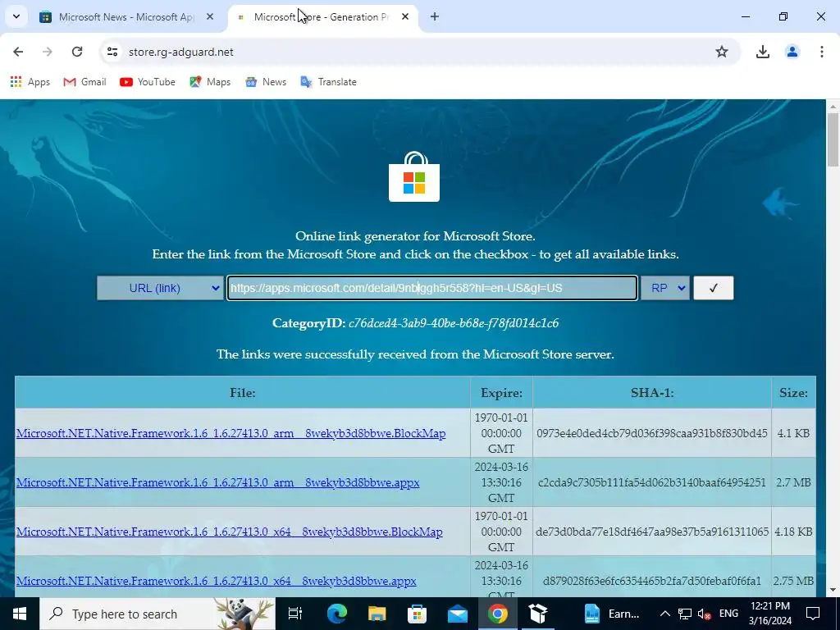Click inside the Store URL input field
840x630 pixels.
pyautogui.click(x=432, y=288)
